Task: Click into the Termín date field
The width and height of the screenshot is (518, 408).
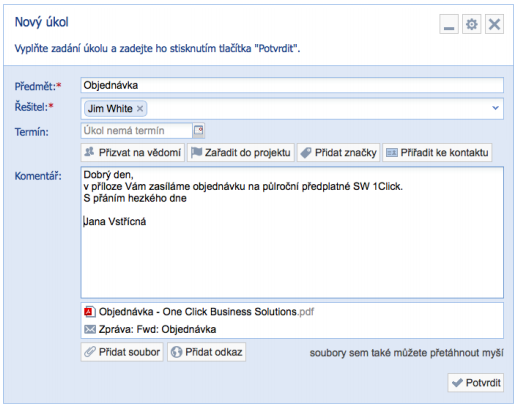Action: pyautogui.click(x=136, y=130)
